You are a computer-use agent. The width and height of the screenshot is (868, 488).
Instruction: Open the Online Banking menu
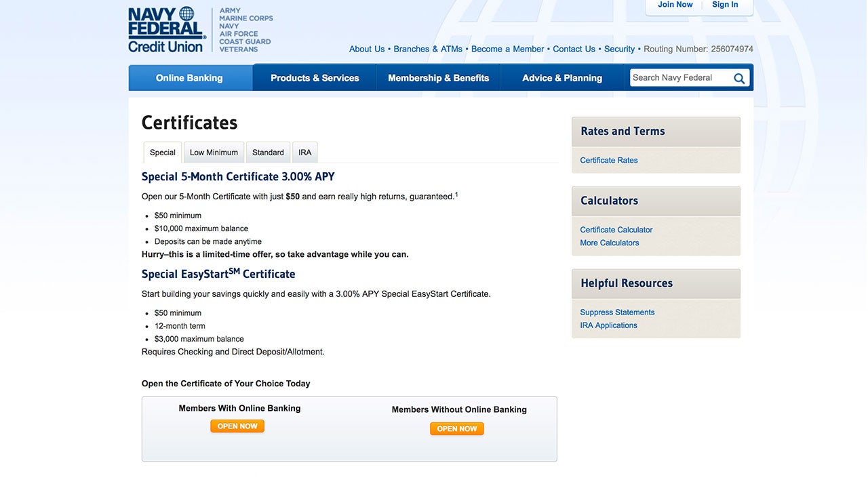coord(189,78)
